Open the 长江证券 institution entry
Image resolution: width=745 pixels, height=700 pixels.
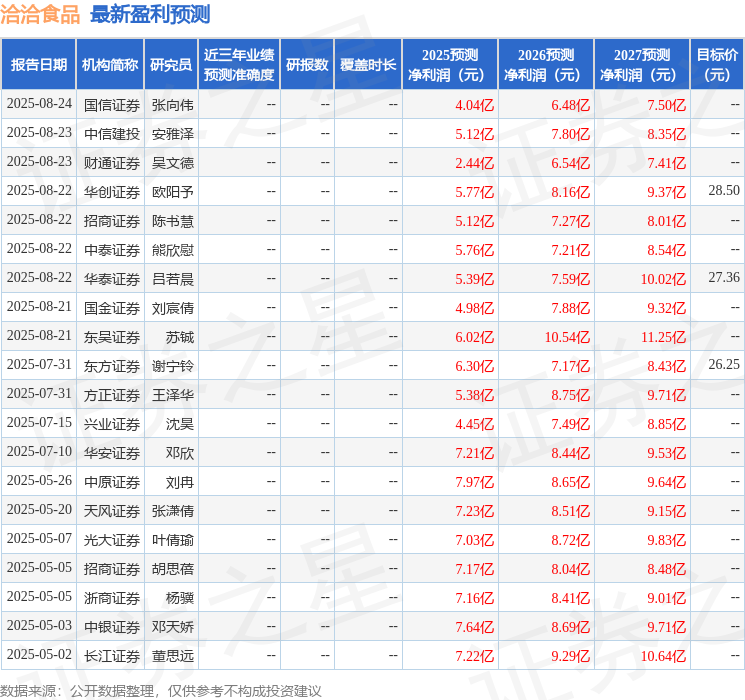pos(112,656)
